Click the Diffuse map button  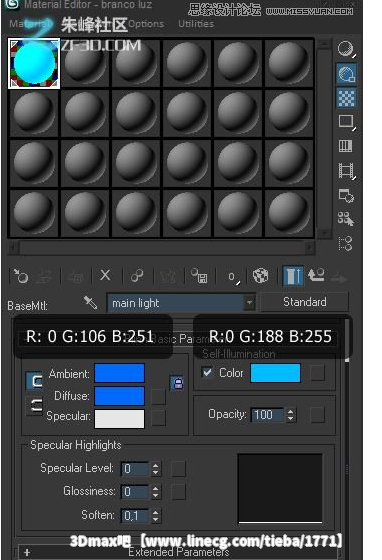(159, 396)
